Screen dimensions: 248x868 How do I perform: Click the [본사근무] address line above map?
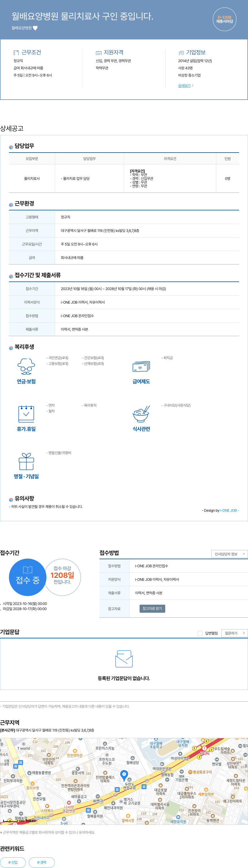(47, 730)
